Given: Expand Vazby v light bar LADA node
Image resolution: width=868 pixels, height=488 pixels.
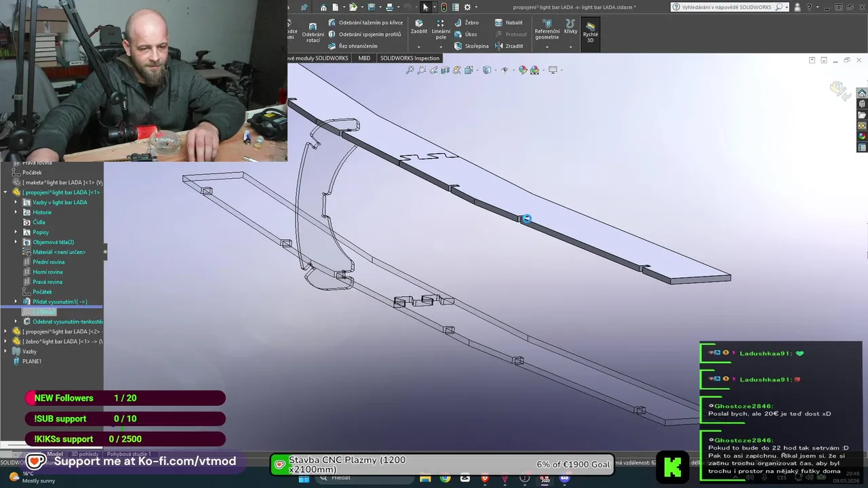Looking at the screenshot, I should click(x=16, y=202).
